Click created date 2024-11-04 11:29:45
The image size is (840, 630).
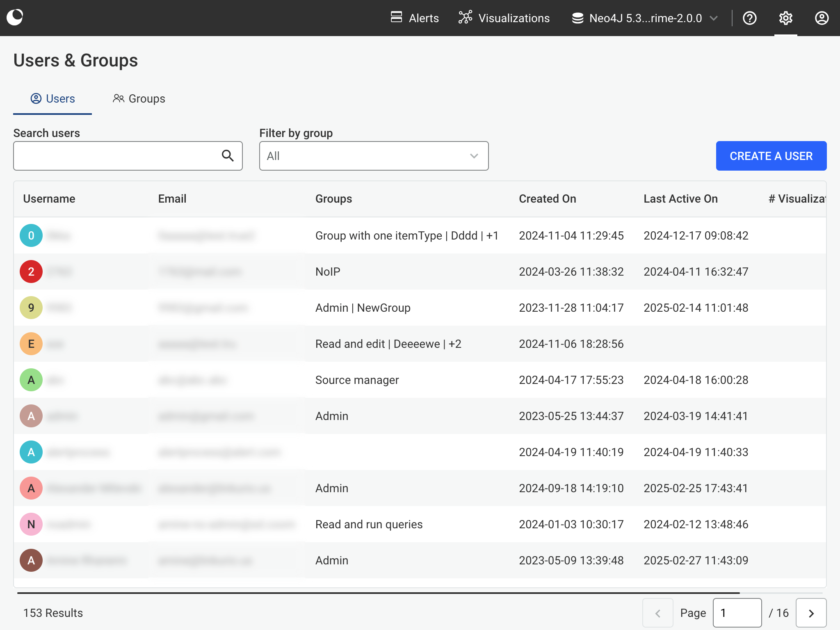(571, 235)
